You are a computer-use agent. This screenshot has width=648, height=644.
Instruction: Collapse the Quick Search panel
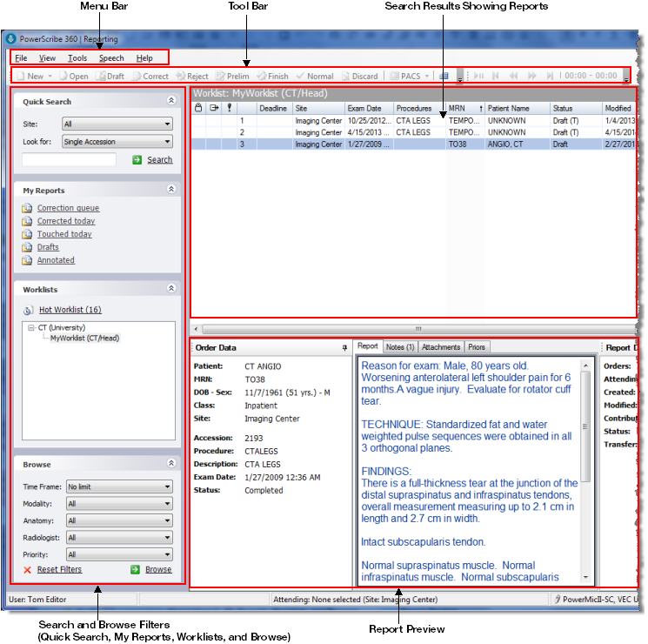click(171, 100)
